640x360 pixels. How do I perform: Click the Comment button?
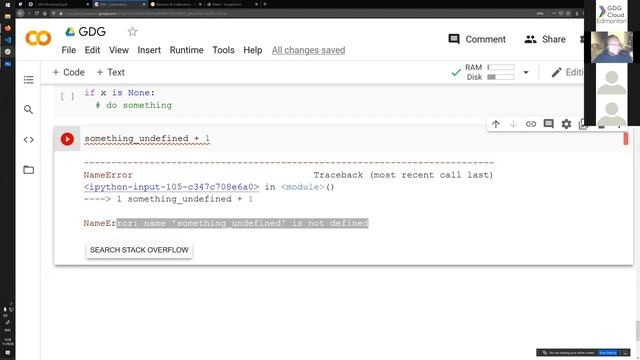coord(477,39)
